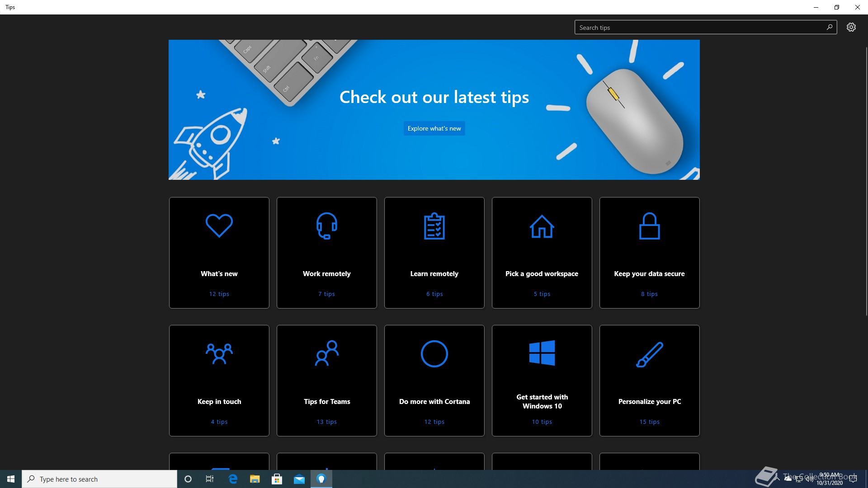
Task: Open Mail app from taskbar
Action: pyautogui.click(x=299, y=479)
